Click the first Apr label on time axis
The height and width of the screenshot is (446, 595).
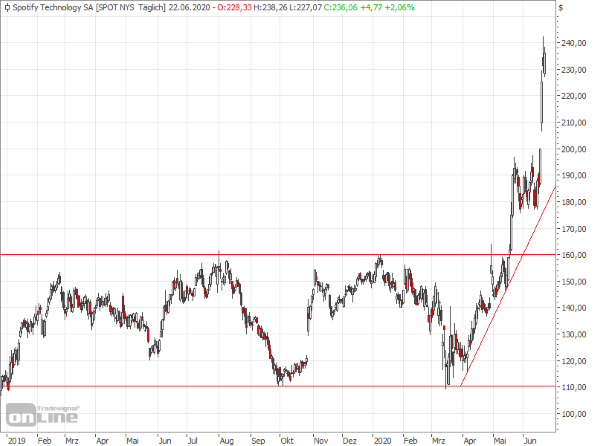point(102,441)
